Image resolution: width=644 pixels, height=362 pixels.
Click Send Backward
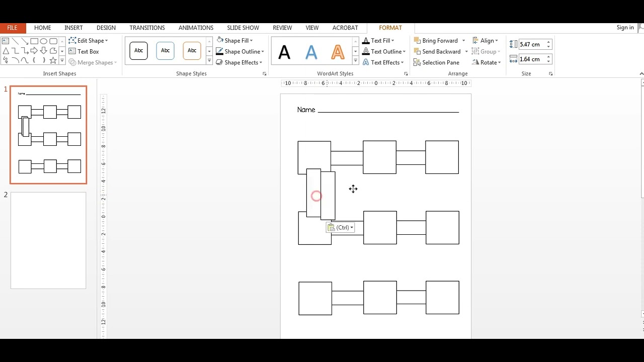(x=437, y=51)
